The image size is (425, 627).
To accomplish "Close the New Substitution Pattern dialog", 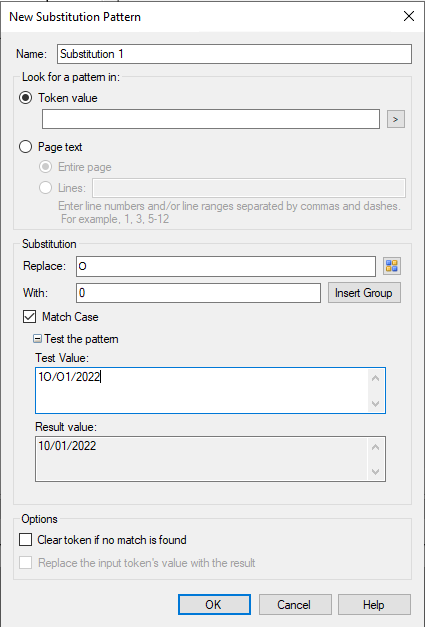I will point(409,16).
